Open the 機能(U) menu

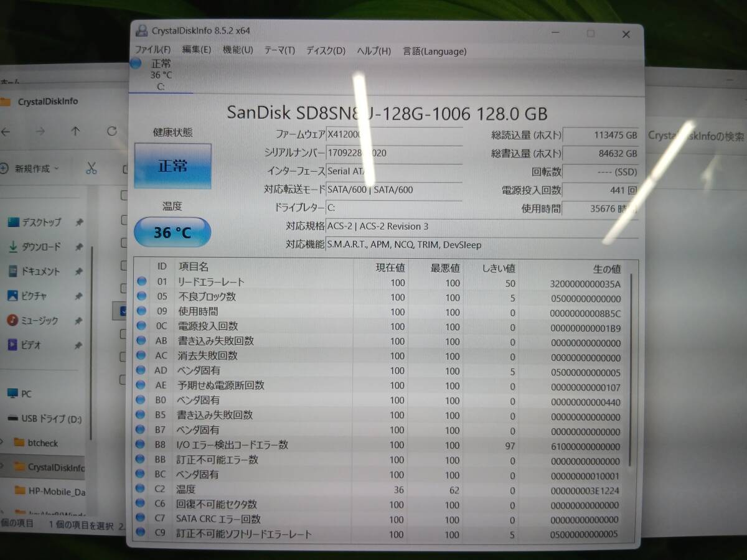point(238,50)
